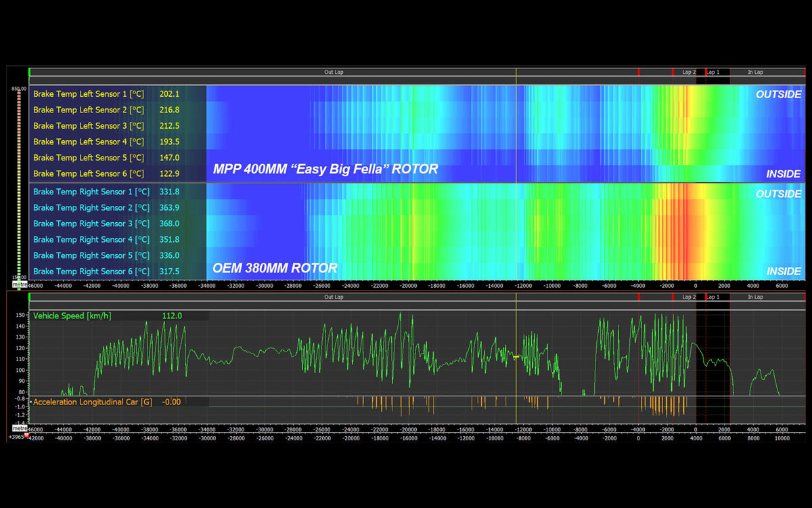
Task: Click the -1.2 tick on the acceleration axis
Action: [x=20, y=415]
